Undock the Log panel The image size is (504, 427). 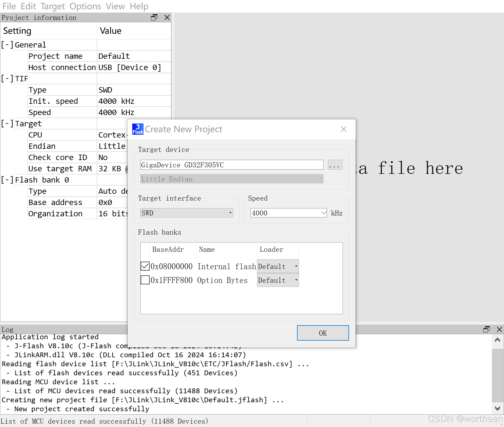click(487, 329)
